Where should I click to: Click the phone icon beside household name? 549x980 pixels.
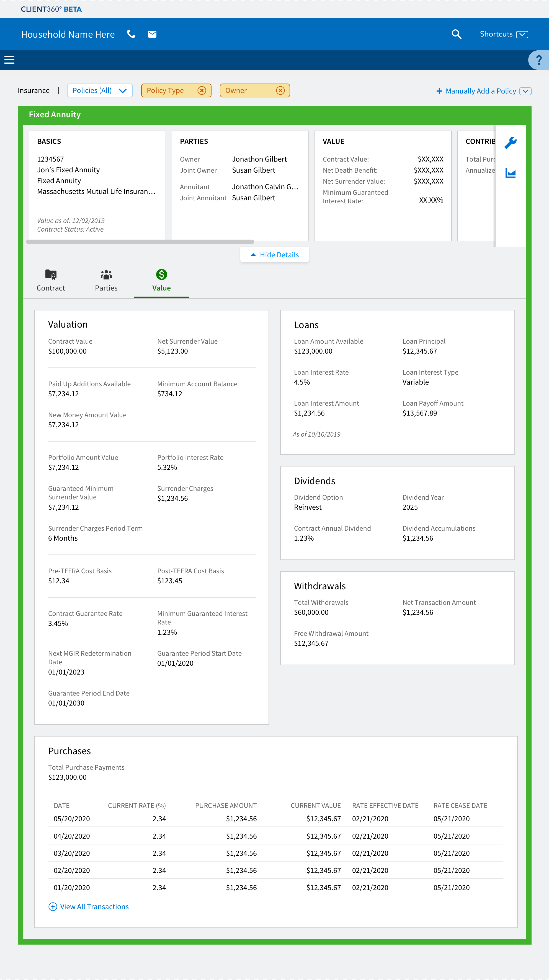tap(131, 34)
